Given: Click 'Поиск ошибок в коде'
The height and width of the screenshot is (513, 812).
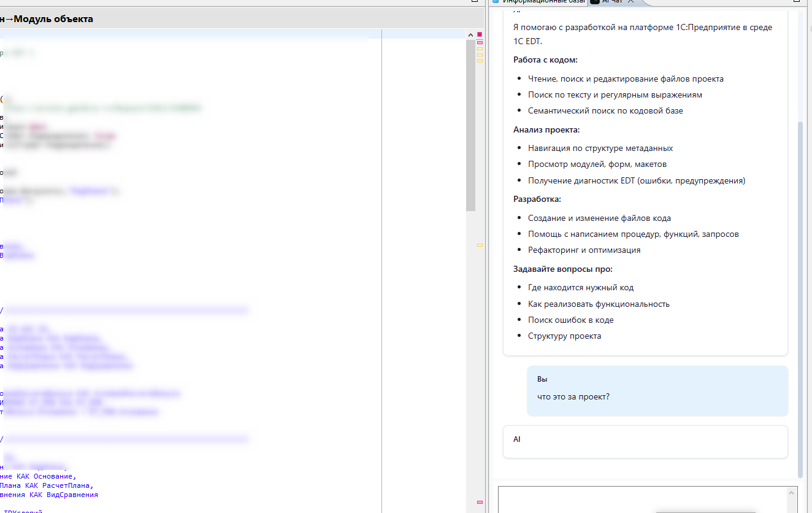Looking at the screenshot, I should 571,320.
